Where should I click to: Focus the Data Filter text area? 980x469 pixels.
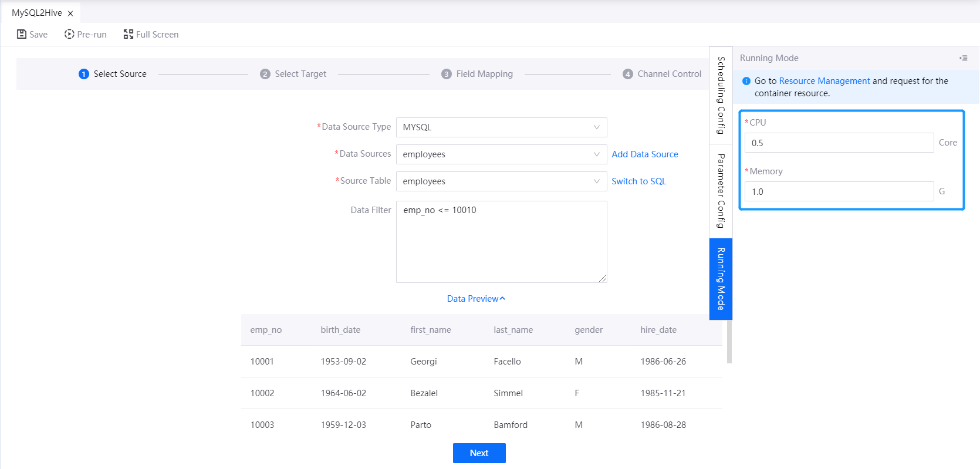point(502,242)
